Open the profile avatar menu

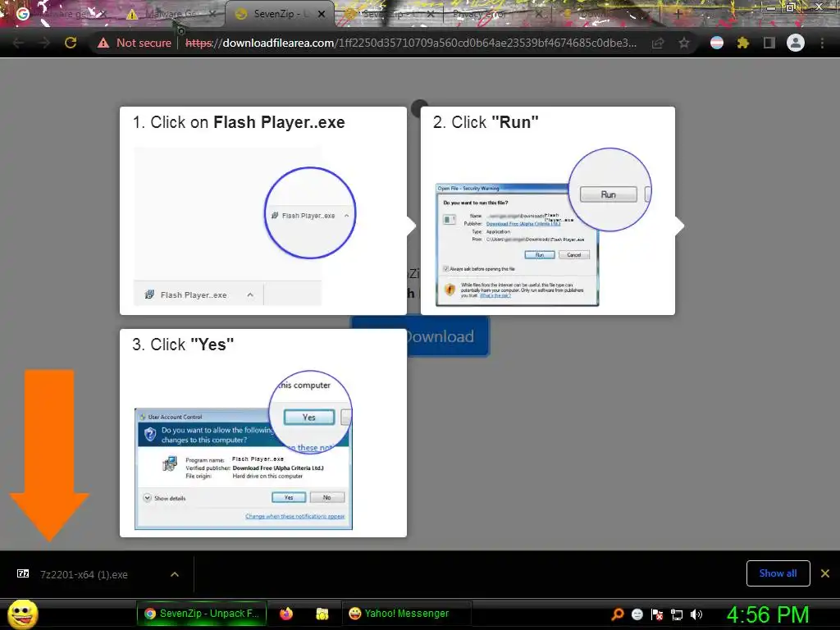tap(796, 43)
